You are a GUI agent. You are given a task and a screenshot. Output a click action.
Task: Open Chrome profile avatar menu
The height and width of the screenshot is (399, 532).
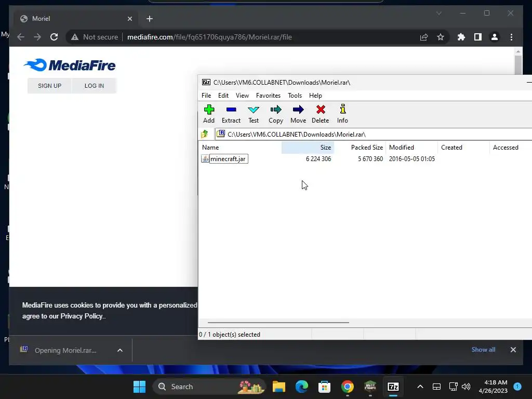coord(495,37)
